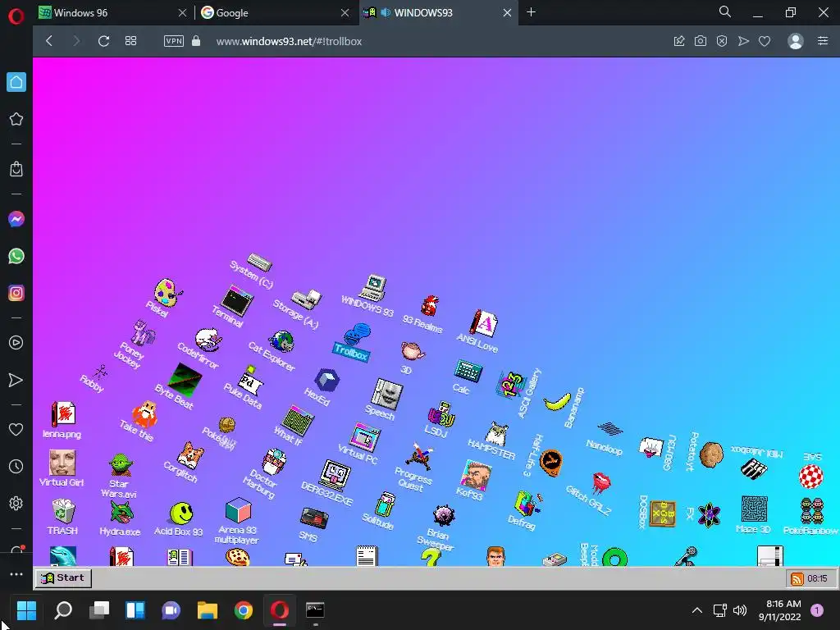The image size is (840, 630).
Task: Launch the Calc icon
Action: (468, 370)
